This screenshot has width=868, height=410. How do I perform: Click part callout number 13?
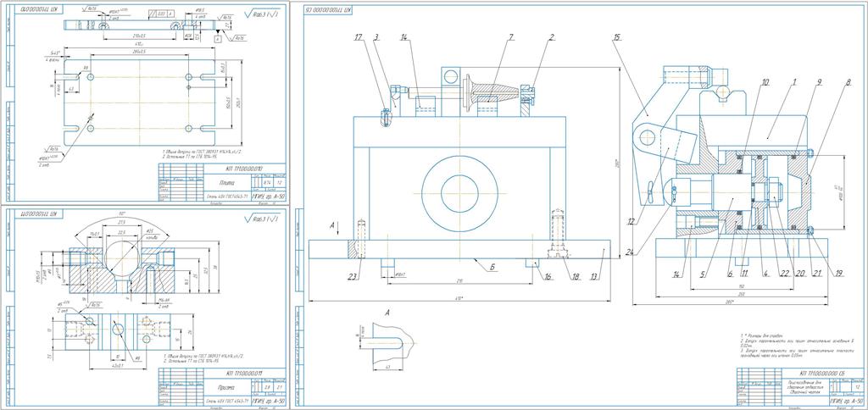tap(594, 277)
